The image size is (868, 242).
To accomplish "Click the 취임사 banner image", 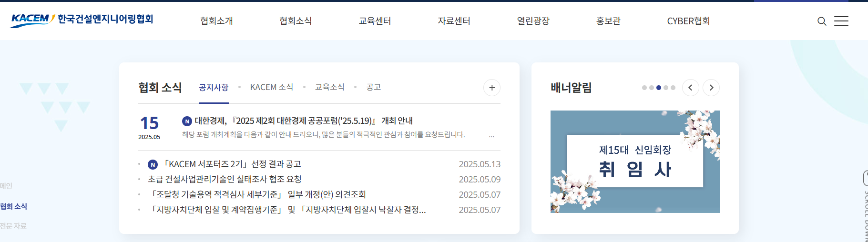I will tap(635, 161).
